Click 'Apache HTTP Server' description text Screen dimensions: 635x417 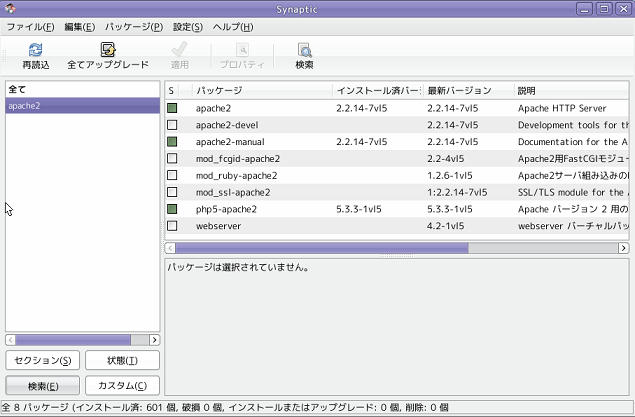click(x=562, y=108)
